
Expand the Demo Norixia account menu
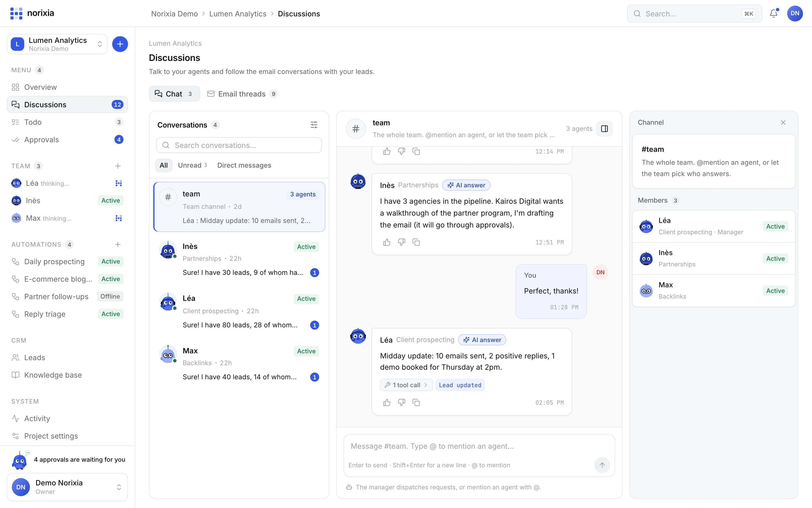coord(67,487)
